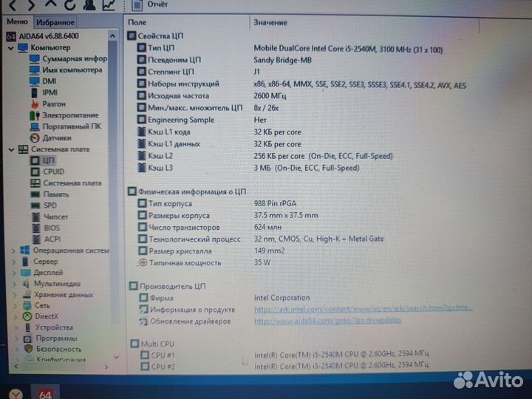
Task: Click the user profile toolbar icon
Action: pyautogui.click(x=89, y=4)
